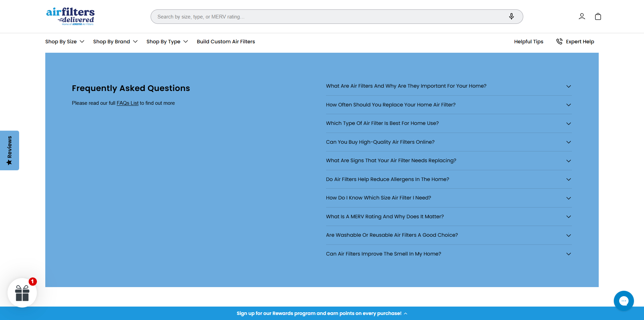The width and height of the screenshot is (644, 320).
Task: Follow the FAQs List link
Action: point(127,103)
